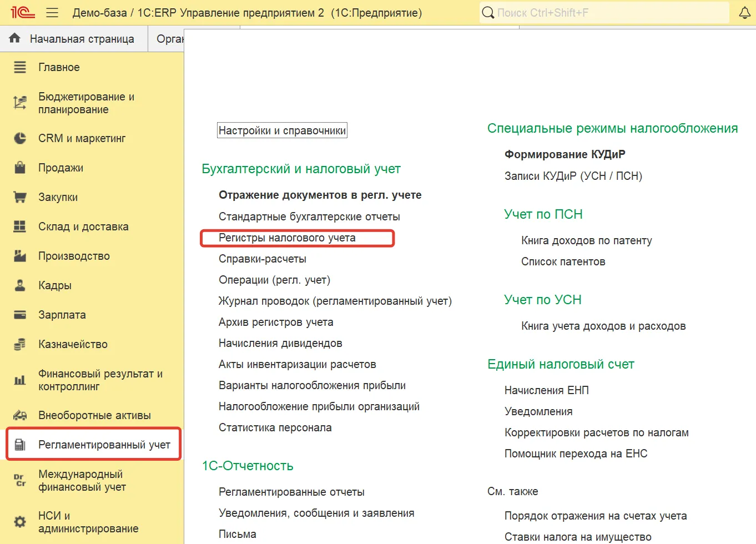The image size is (756, 544).
Task: Open Список патентов
Action: tap(563, 261)
